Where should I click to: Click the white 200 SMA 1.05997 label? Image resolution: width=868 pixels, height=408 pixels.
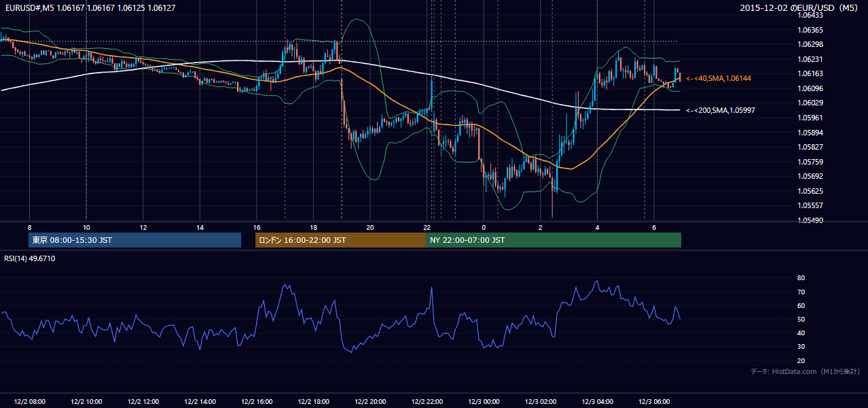point(721,110)
